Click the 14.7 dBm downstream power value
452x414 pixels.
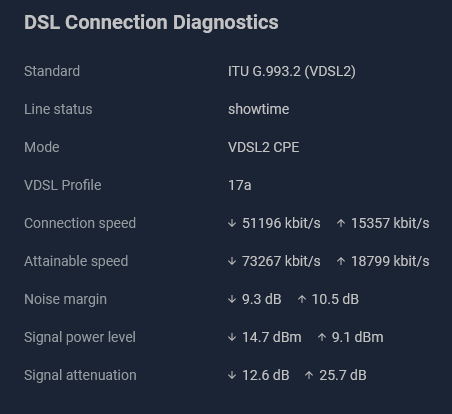(272, 337)
